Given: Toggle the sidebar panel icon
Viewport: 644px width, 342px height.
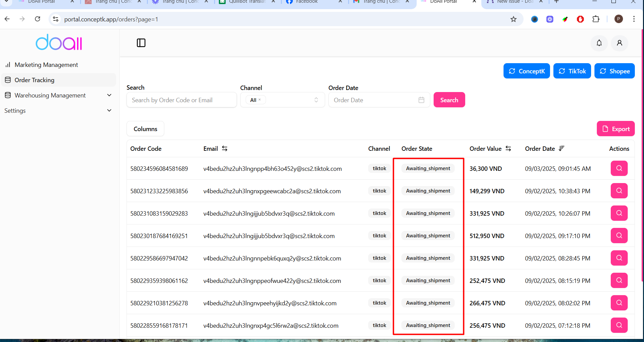Looking at the screenshot, I should pos(141,43).
